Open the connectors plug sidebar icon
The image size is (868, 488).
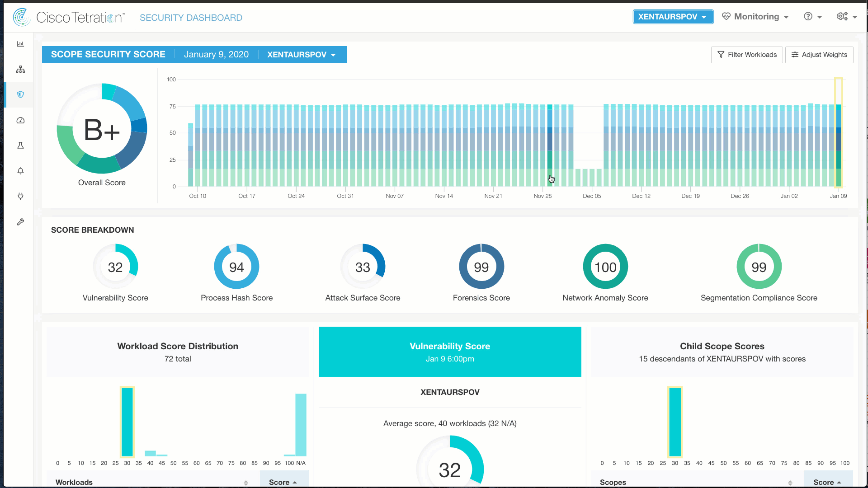[x=20, y=196]
